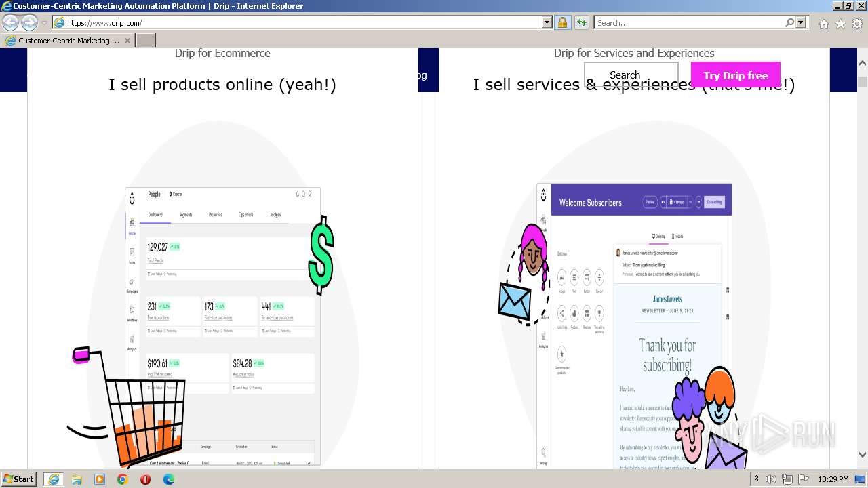Open the media player taskbar icon
Screen dimensions: 868x488
[100, 479]
